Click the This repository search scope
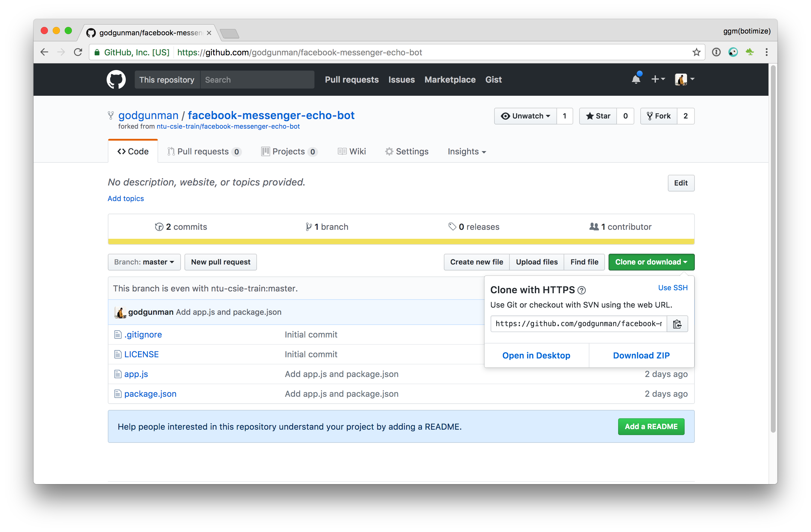Image resolution: width=811 pixels, height=532 pixels. [x=167, y=80]
